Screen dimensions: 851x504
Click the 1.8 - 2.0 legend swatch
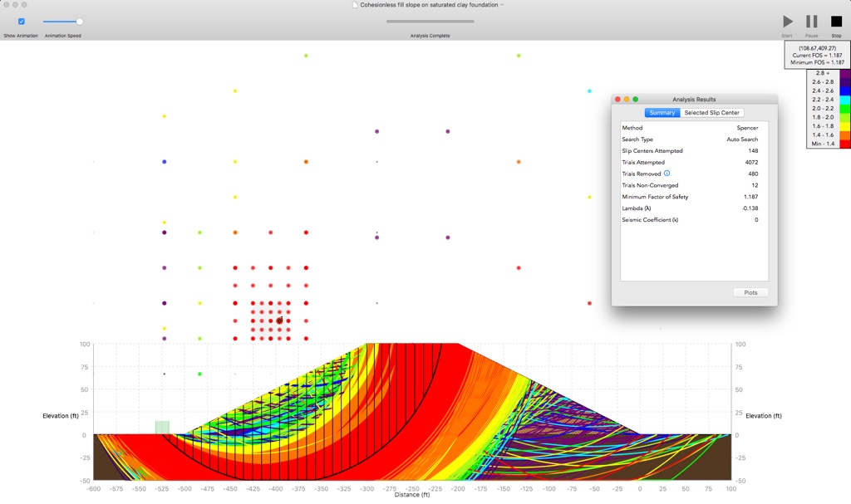click(x=844, y=117)
